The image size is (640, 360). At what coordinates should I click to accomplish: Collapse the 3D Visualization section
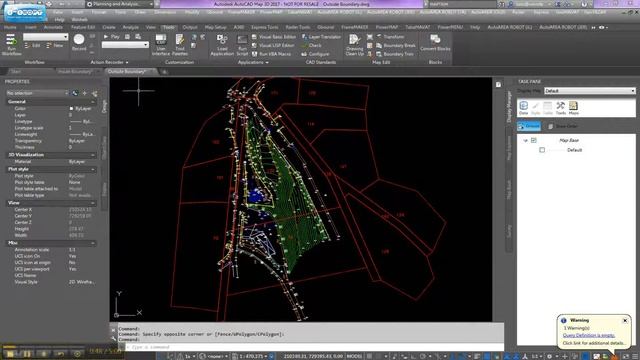coord(93,155)
